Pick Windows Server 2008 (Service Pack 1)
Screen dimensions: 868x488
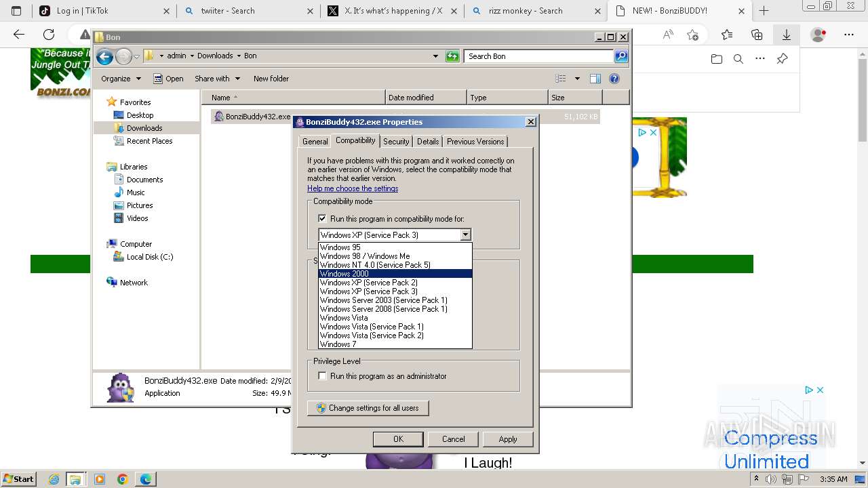395,309
